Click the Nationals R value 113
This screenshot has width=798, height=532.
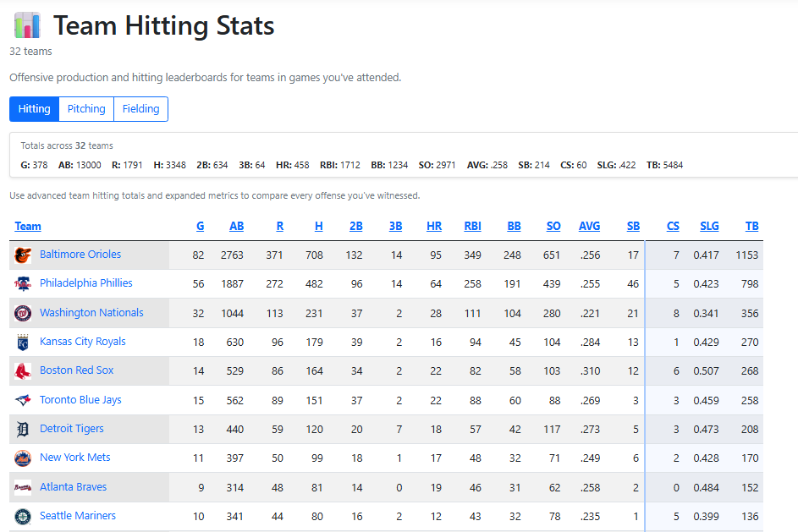click(274, 314)
